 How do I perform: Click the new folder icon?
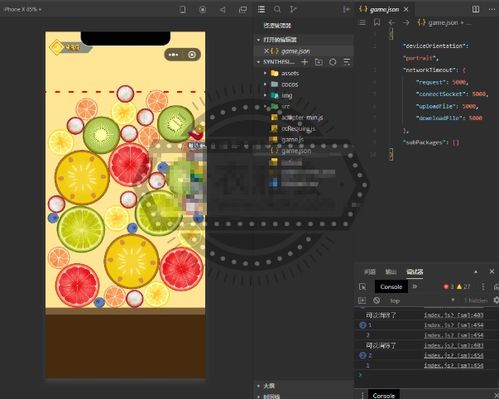click(x=319, y=62)
